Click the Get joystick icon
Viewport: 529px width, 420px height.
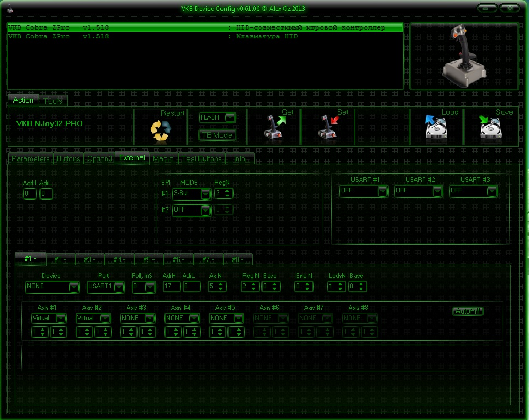click(274, 128)
